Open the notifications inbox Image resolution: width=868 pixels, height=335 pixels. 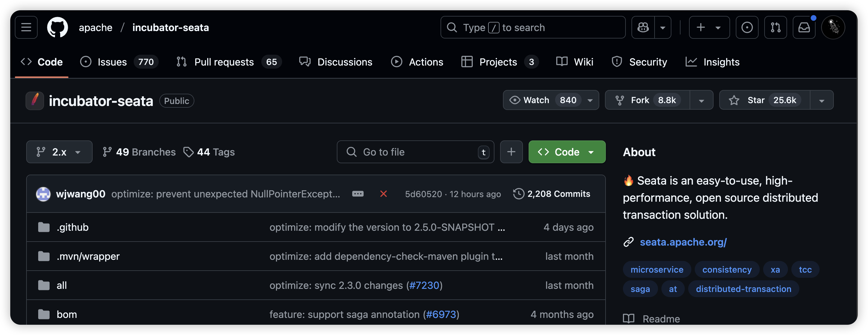(804, 27)
